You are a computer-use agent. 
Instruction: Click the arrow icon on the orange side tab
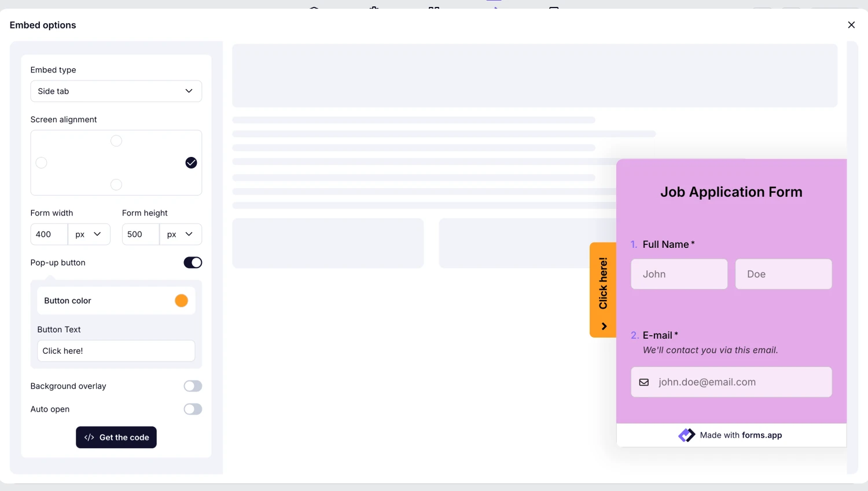coord(604,327)
